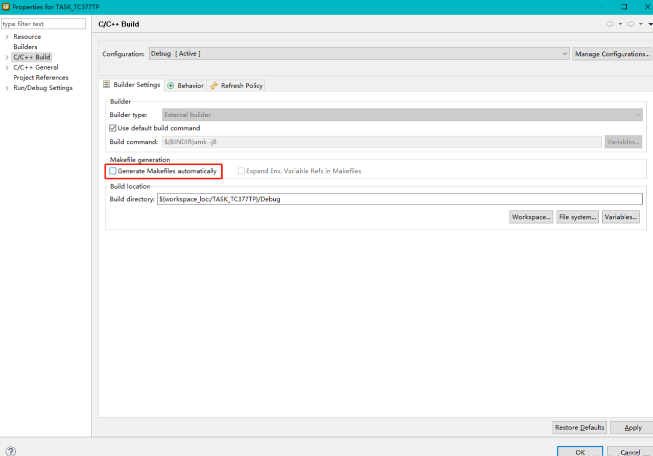Select Builders in the left tree
The width and height of the screenshot is (653, 456).
tap(26, 47)
